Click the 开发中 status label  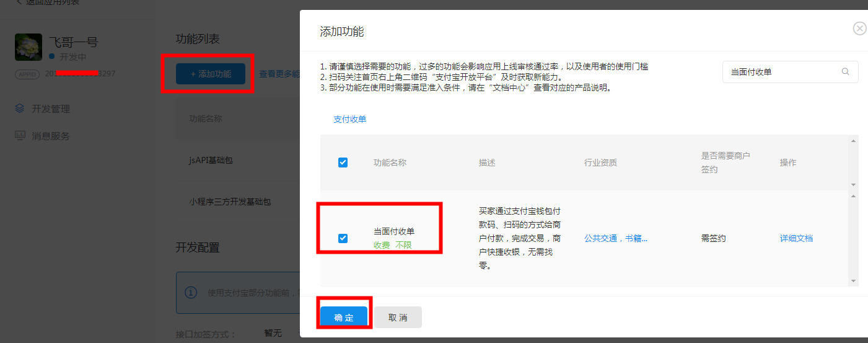[x=72, y=57]
